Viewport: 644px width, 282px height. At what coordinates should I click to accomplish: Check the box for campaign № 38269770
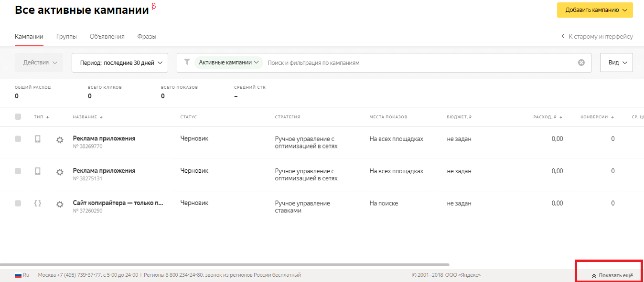click(18, 139)
